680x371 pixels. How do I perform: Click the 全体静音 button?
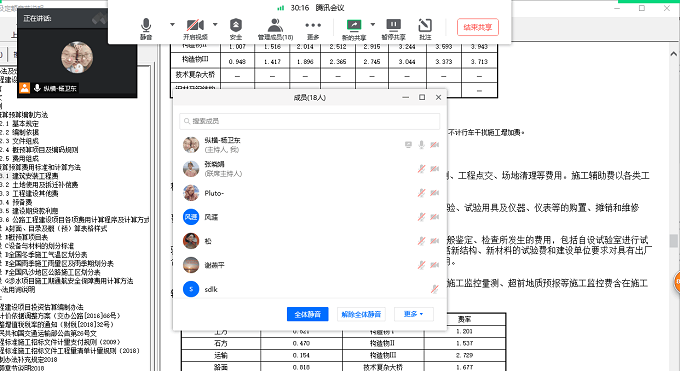[x=307, y=314]
